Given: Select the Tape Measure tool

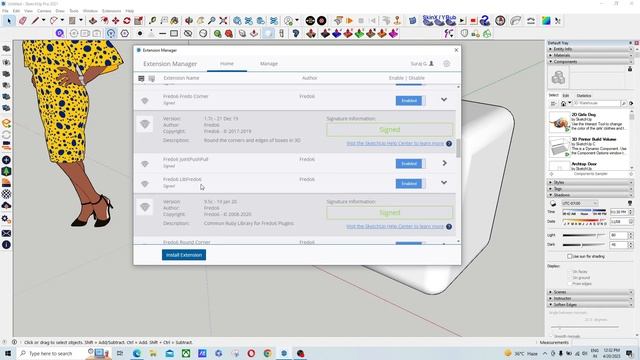Looking at the screenshot, I should pos(152,20).
